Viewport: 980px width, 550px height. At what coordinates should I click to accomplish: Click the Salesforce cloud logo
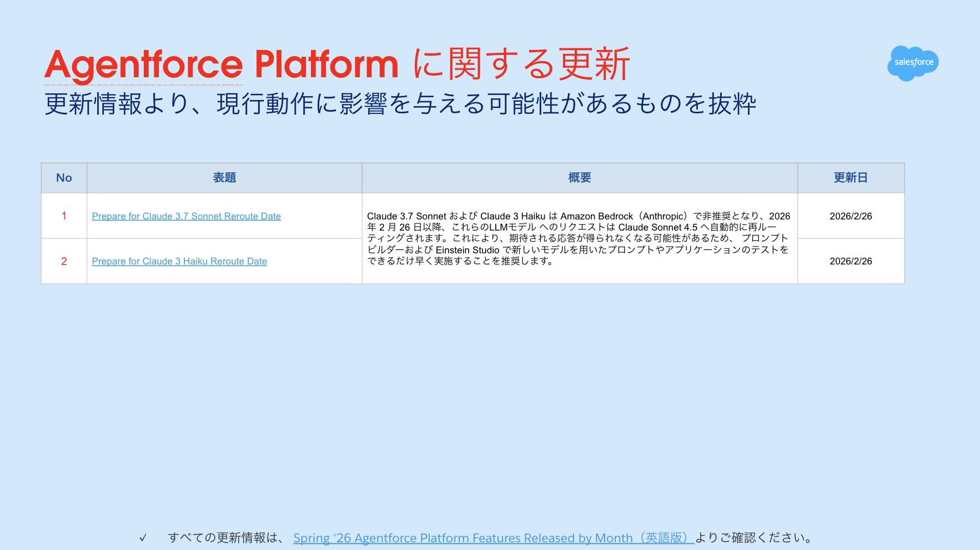click(x=913, y=63)
